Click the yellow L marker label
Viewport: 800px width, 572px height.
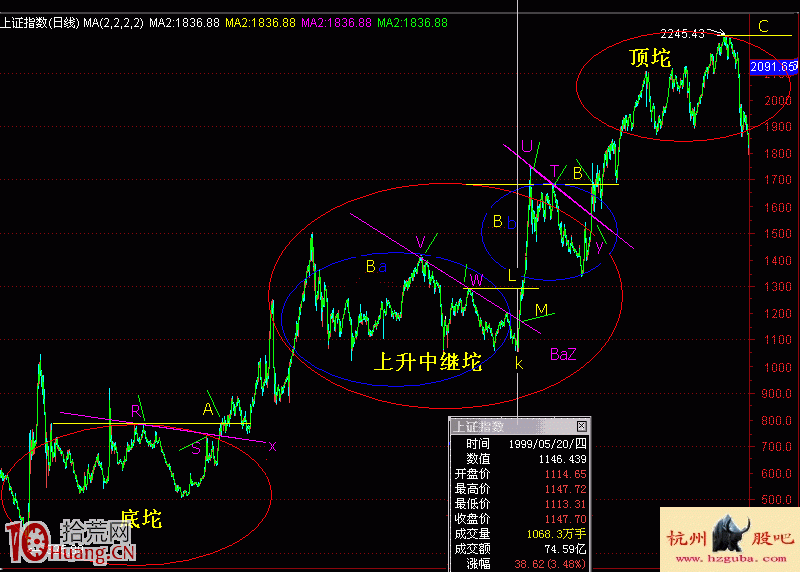(x=512, y=276)
